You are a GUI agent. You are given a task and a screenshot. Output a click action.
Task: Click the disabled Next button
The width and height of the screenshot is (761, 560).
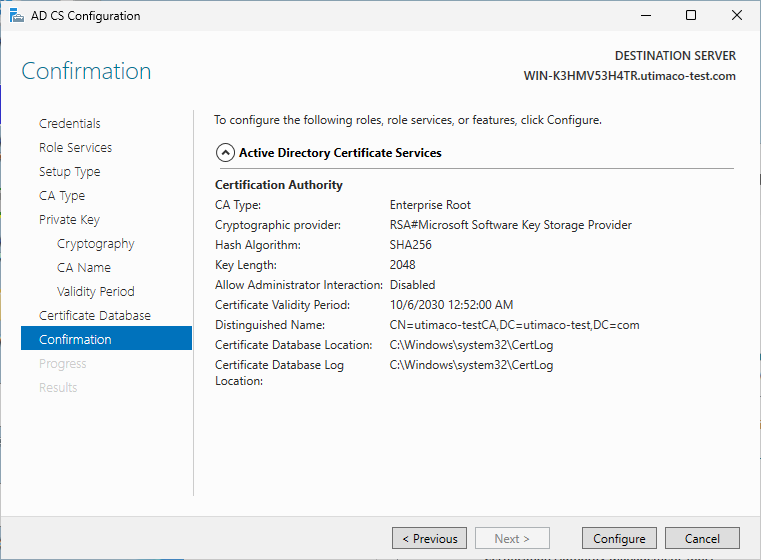click(512, 538)
